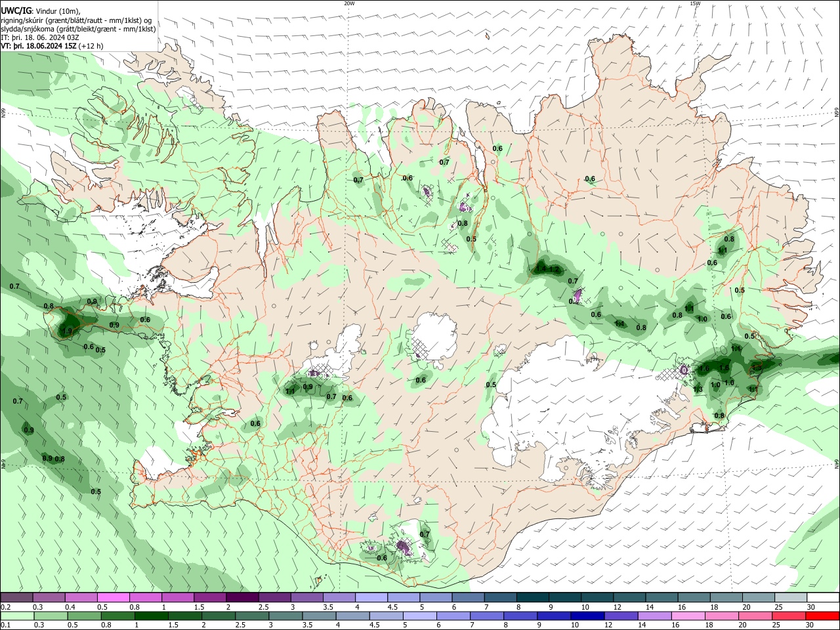Pick the dark mauve snow swatch labeled 0.2
This screenshot has width=840, height=630.
(16, 598)
